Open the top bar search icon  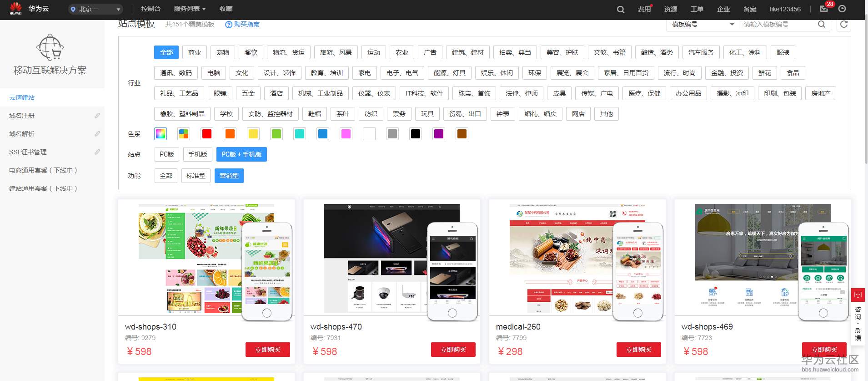[621, 9]
